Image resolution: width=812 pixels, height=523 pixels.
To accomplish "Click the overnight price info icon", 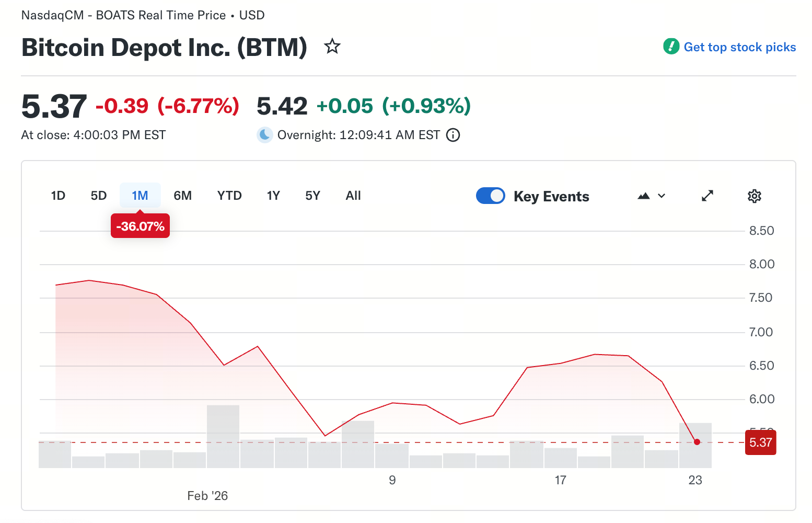I will tap(453, 135).
